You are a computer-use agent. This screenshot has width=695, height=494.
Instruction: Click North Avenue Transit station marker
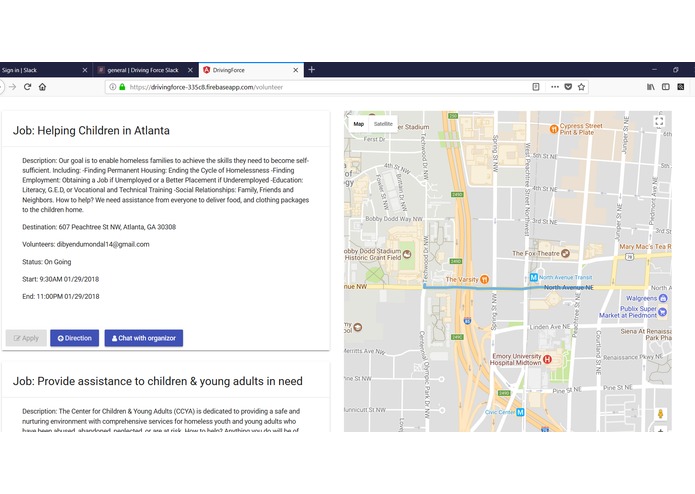[534, 277]
